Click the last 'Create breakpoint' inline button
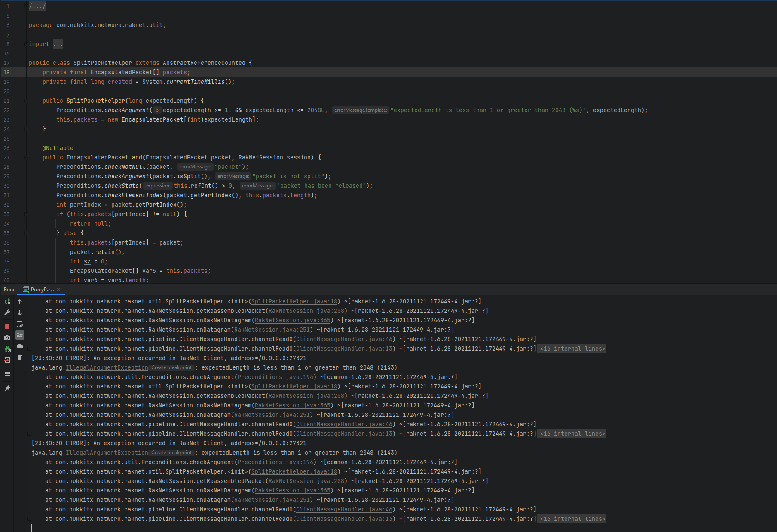The height and width of the screenshot is (532, 777). [171, 453]
